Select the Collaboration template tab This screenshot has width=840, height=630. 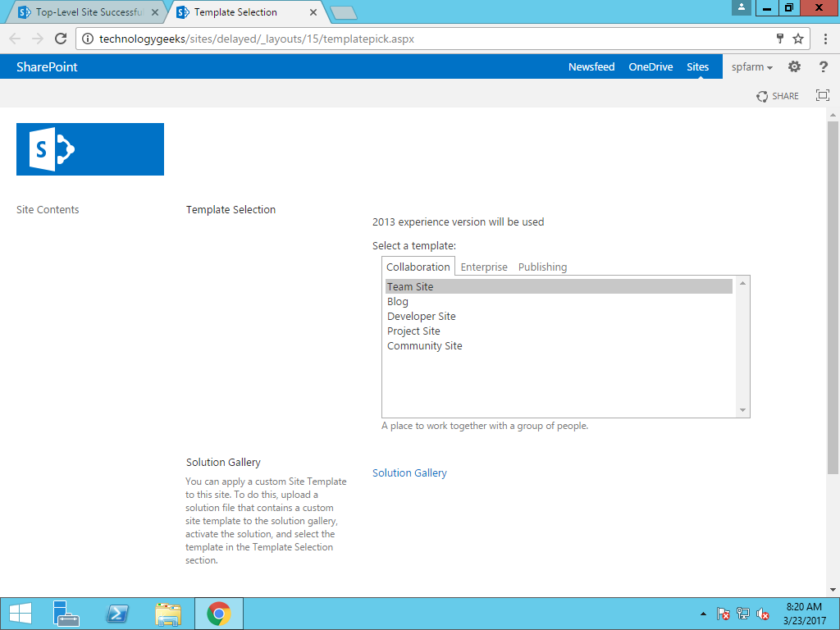point(418,267)
